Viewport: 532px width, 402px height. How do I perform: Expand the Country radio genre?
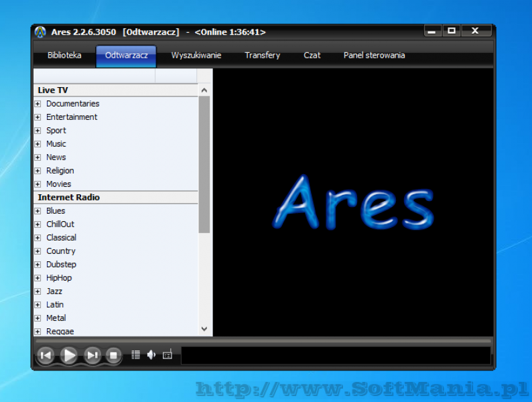[38, 251]
